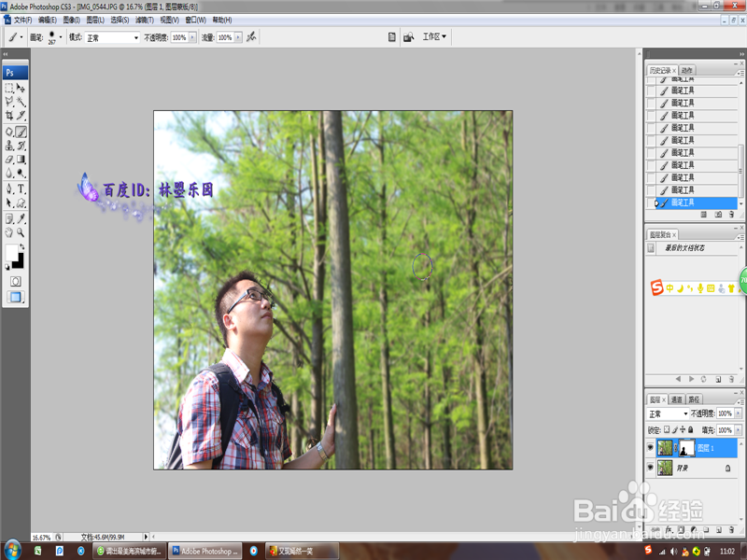This screenshot has height=560, width=747.
Task: Select the Move tool
Action: (21, 88)
